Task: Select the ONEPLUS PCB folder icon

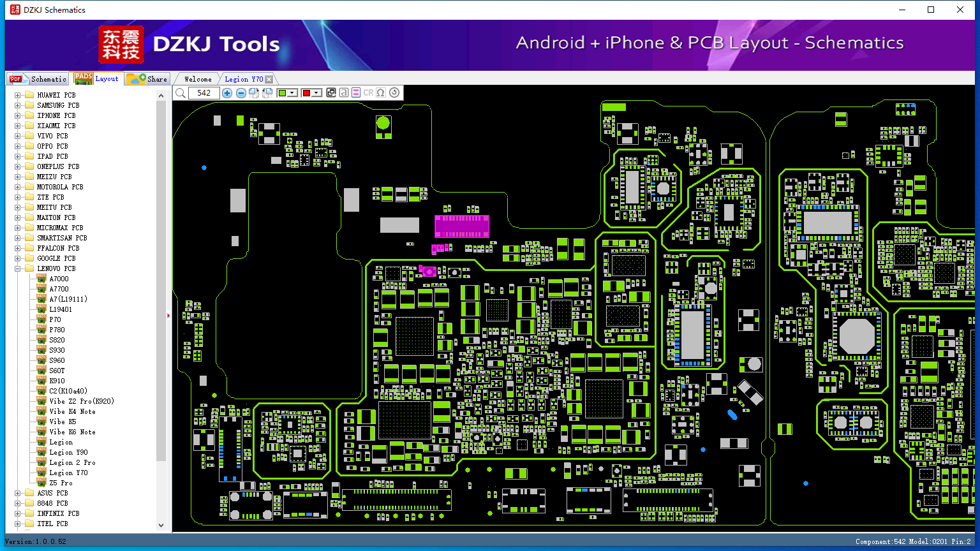Action: (x=29, y=166)
